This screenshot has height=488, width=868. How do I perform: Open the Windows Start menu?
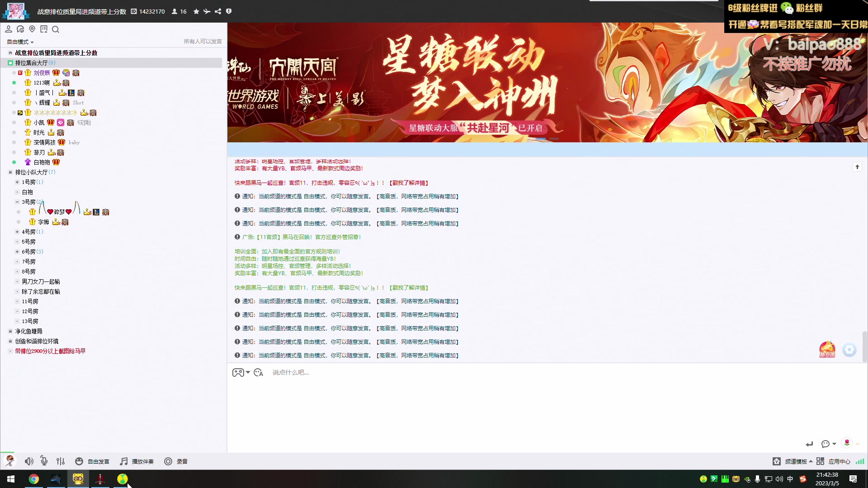tap(11, 479)
